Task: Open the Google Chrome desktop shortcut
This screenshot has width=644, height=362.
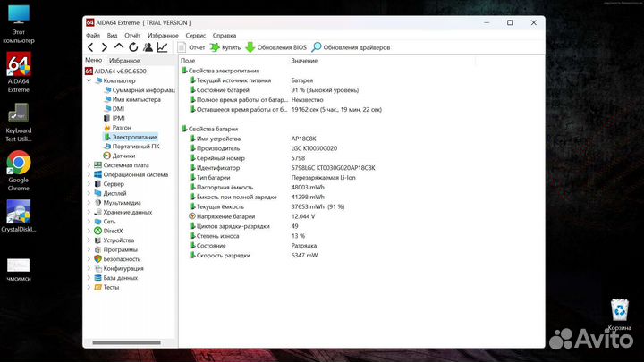Action: click(19, 171)
